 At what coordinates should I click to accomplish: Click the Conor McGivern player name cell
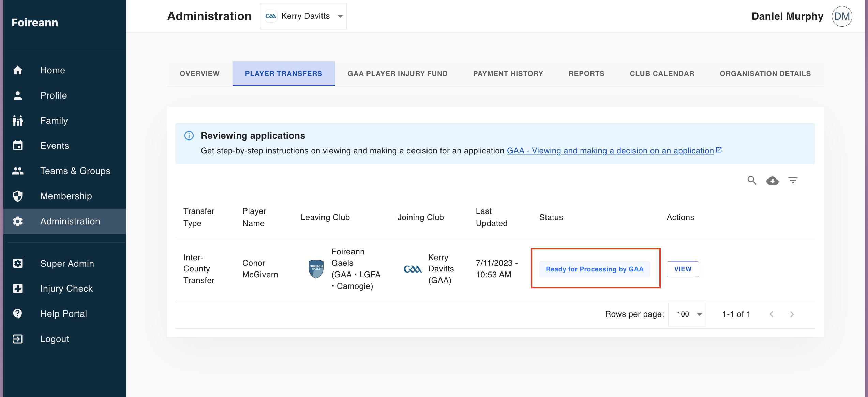coord(260,269)
